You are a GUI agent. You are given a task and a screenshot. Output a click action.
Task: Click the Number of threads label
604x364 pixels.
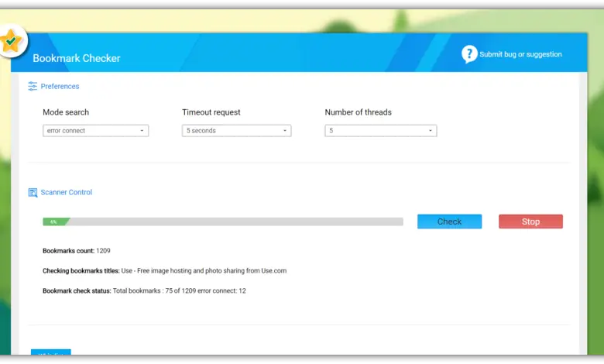[358, 112]
